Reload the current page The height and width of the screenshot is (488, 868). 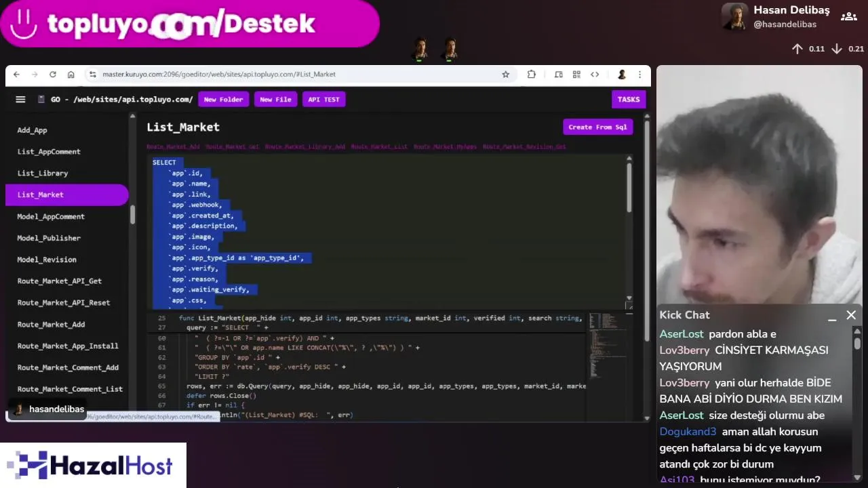52,75
